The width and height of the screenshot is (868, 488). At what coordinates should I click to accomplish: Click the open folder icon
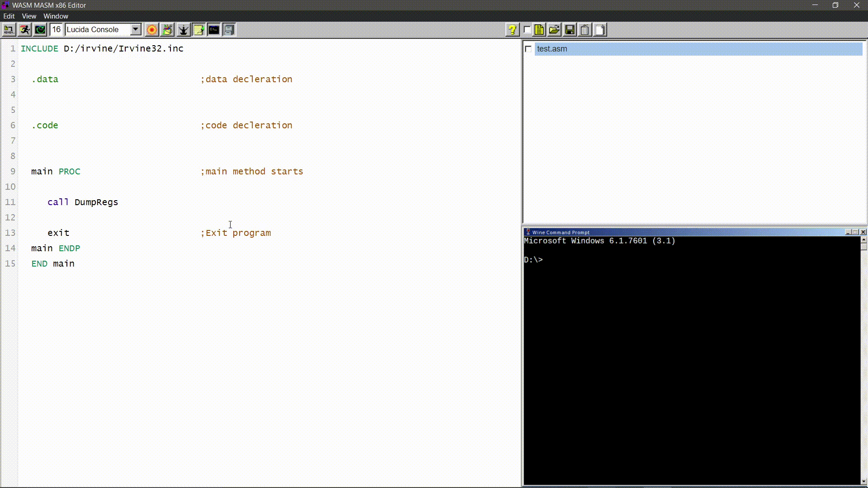tap(554, 30)
